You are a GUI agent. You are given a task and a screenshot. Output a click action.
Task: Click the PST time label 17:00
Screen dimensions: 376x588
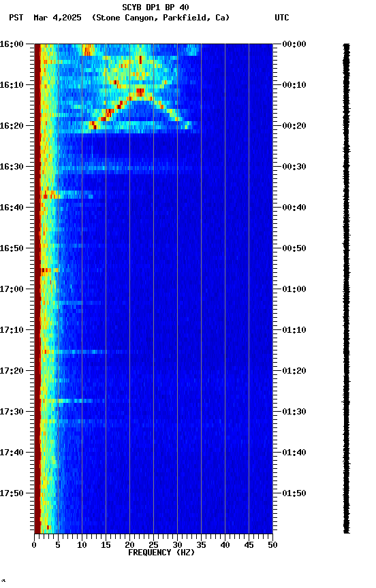(x=12, y=289)
